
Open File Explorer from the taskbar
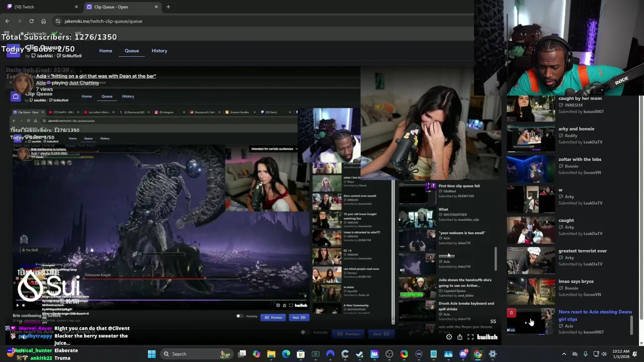click(x=271, y=354)
